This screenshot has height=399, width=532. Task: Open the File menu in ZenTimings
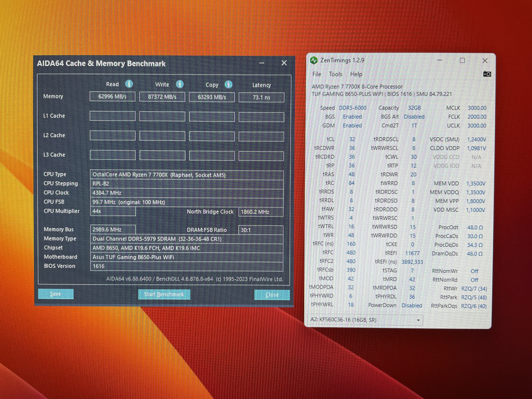[x=317, y=74]
